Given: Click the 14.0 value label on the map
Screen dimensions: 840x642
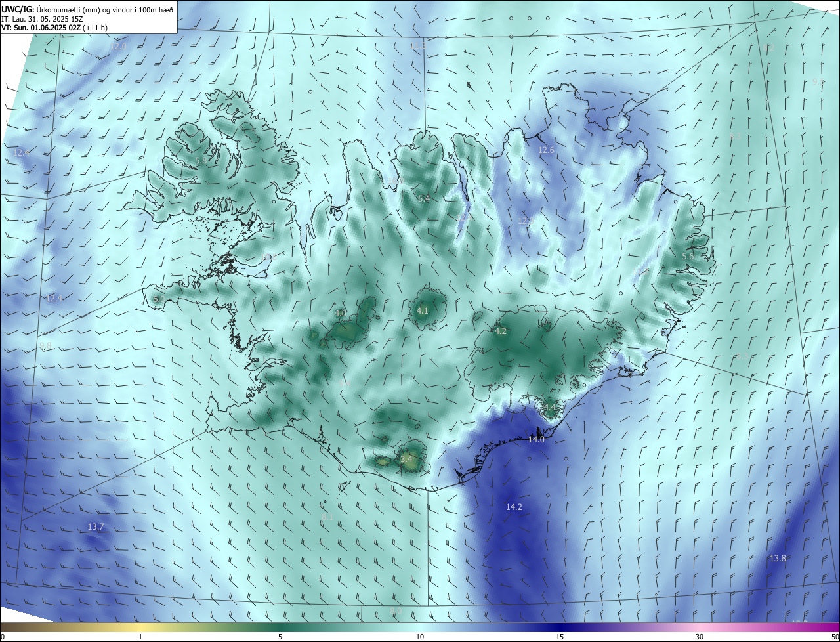Looking at the screenshot, I should pos(536,440).
